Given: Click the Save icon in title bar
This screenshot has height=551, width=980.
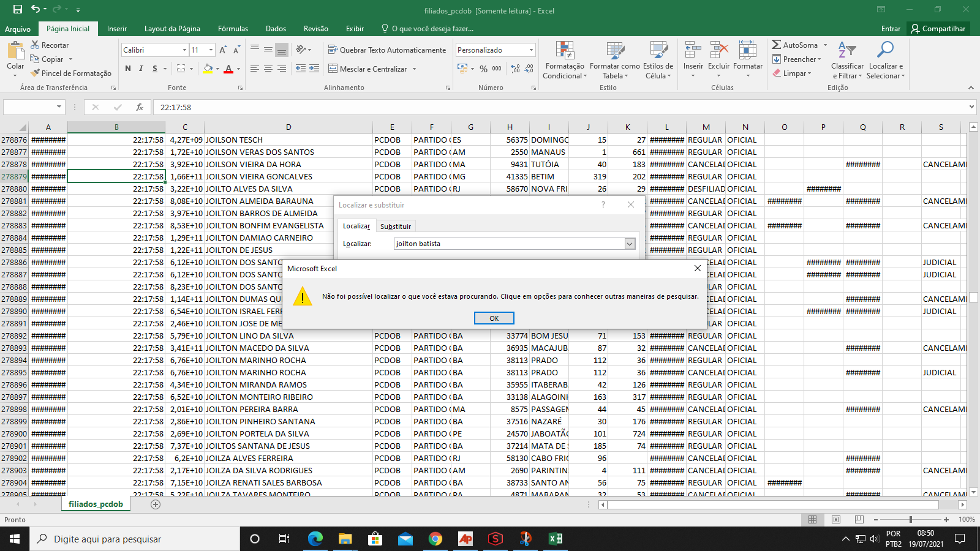Looking at the screenshot, I should coord(18,9).
